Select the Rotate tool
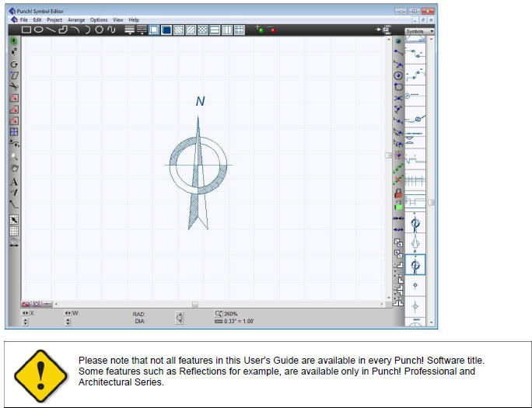 click(14, 65)
